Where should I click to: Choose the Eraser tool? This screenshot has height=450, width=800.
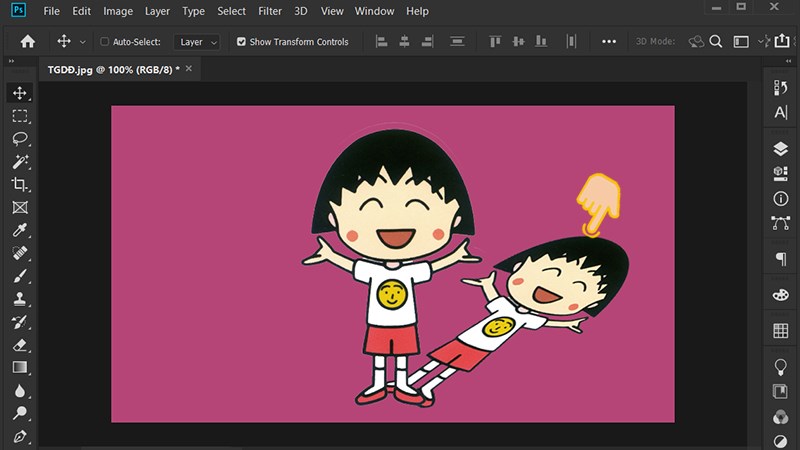pos(19,345)
